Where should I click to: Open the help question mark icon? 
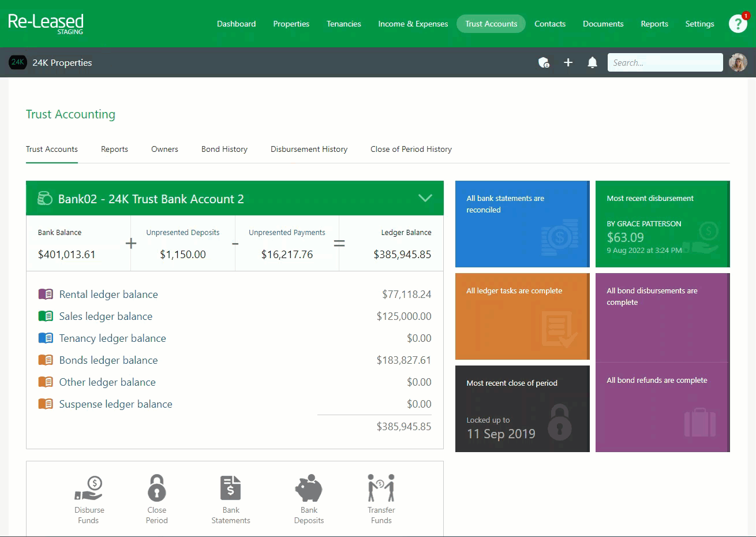pyautogui.click(x=738, y=24)
